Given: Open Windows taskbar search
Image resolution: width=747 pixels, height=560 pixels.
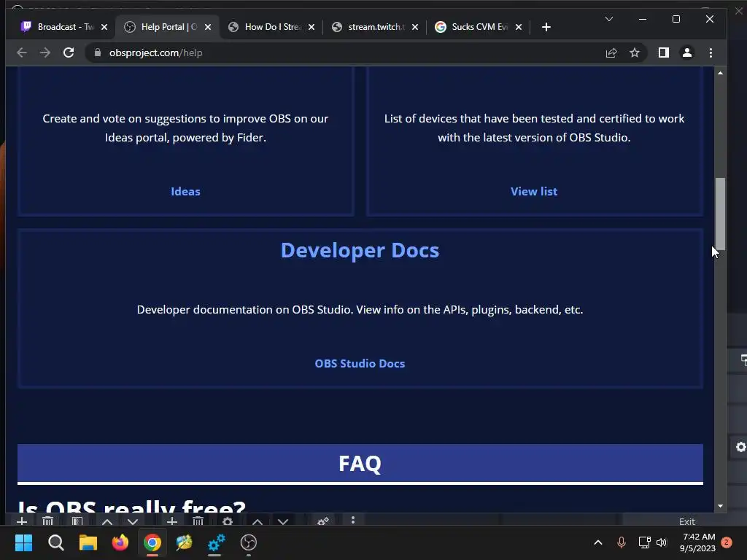Looking at the screenshot, I should coord(55,542).
